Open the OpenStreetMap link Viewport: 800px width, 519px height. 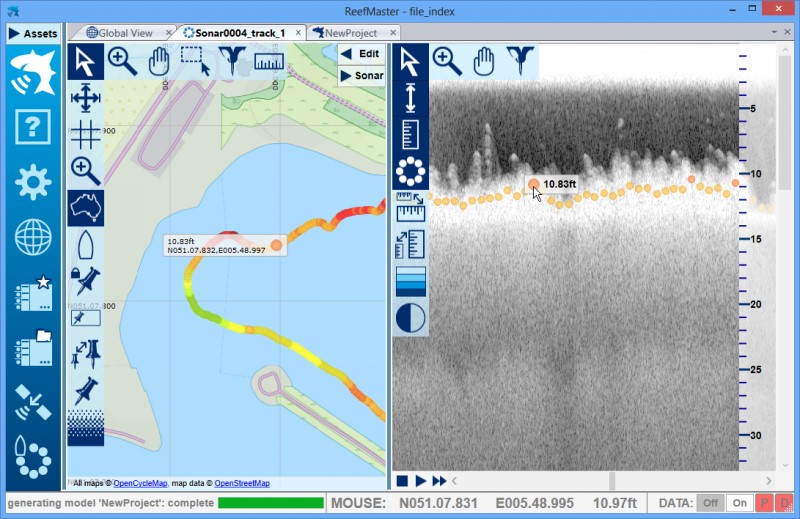coord(242,483)
